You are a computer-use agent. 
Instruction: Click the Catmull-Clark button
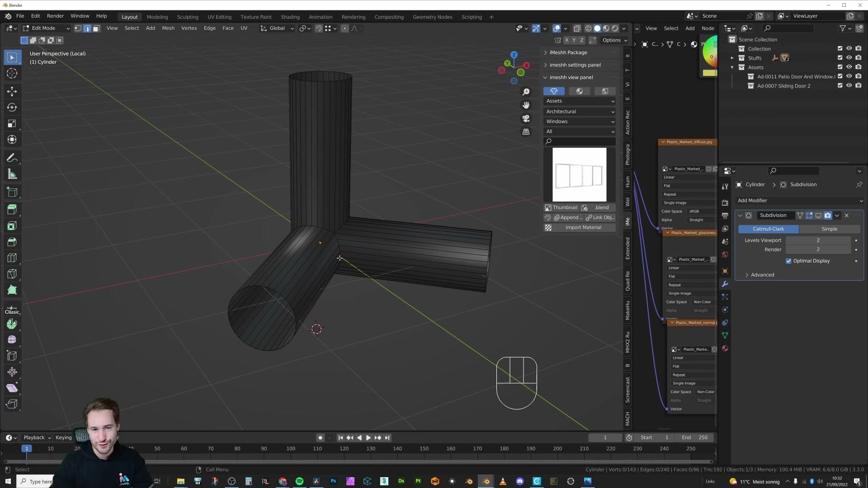[x=769, y=229]
